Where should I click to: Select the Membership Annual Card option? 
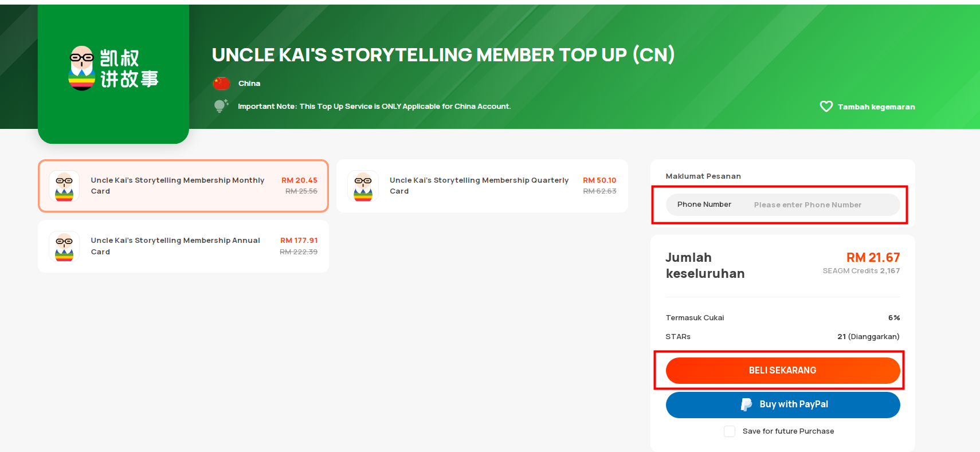click(183, 246)
